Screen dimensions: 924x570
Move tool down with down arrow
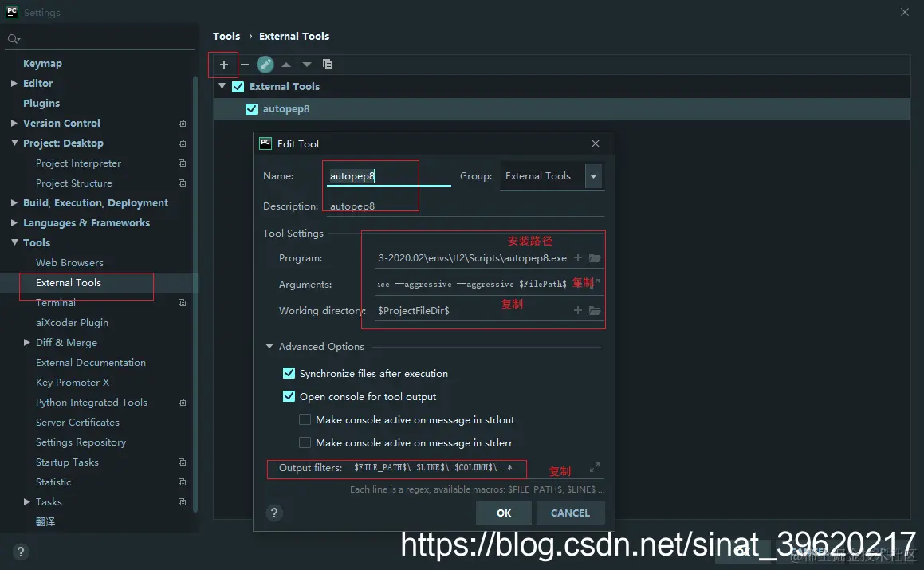pos(306,65)
